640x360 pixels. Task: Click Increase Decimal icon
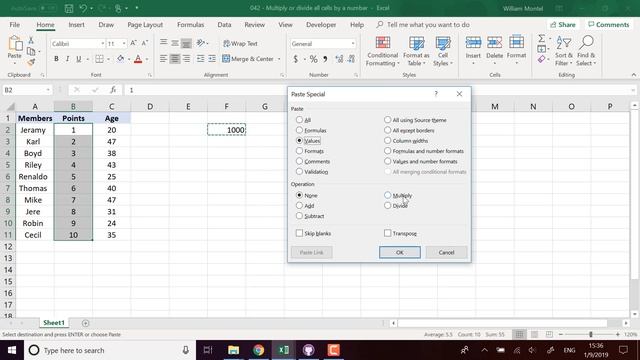(339, 59)
